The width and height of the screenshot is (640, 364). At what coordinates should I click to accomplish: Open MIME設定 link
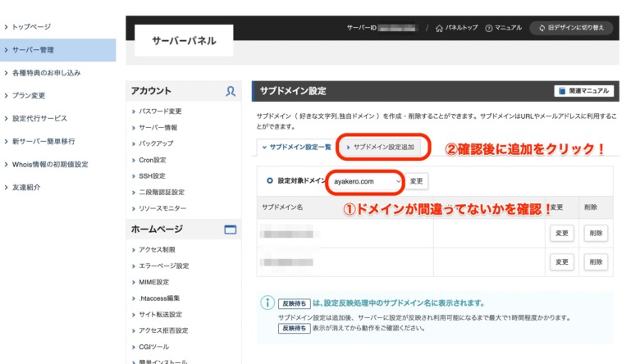coord(153,282)
